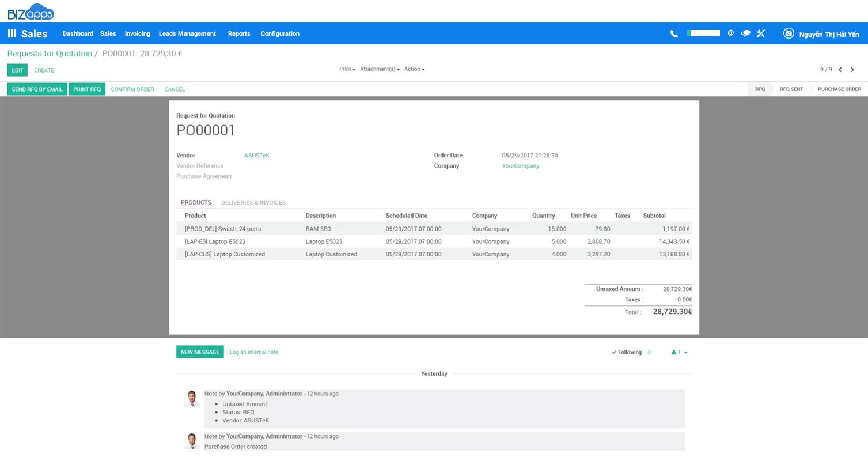Click the BIZapps logo
The width and height of the screenshot is (868, 476).
(30, 12)
